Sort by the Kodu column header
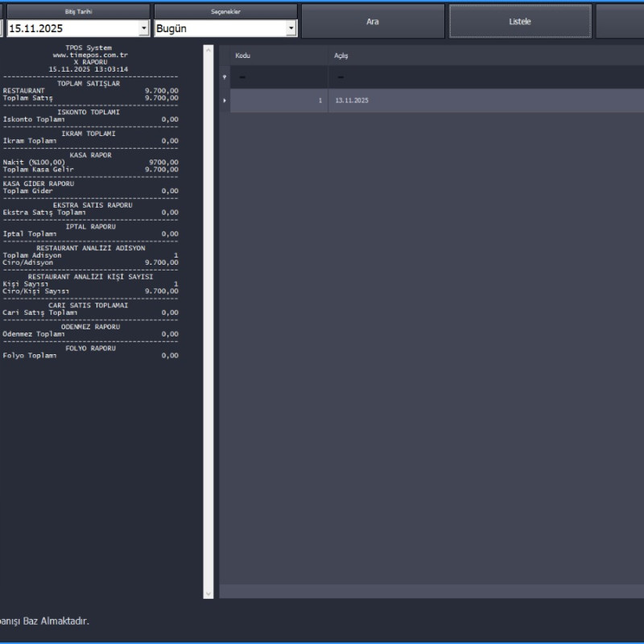Screen dimensions: 644x644 click(x=278, y=56)
